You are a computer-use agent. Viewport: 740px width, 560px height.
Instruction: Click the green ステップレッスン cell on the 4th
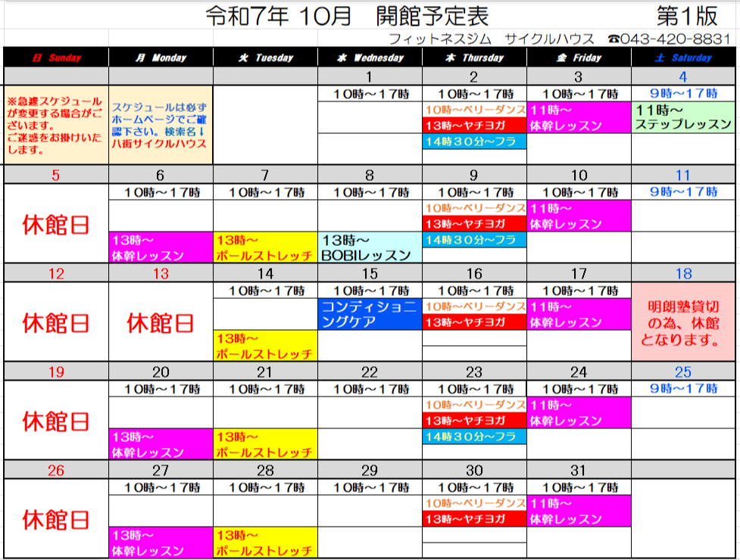pyautogui.click(x=683, y=117)
